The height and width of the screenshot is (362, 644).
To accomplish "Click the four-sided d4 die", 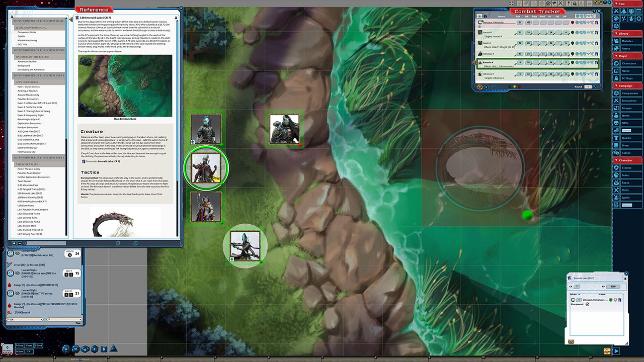I will (113, 348).
